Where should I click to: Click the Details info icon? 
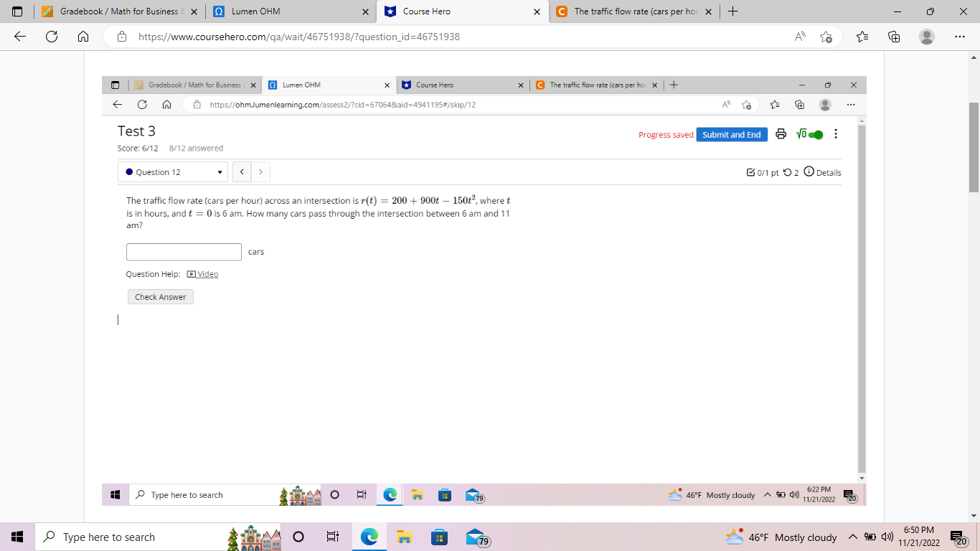(x=809, y=172)
